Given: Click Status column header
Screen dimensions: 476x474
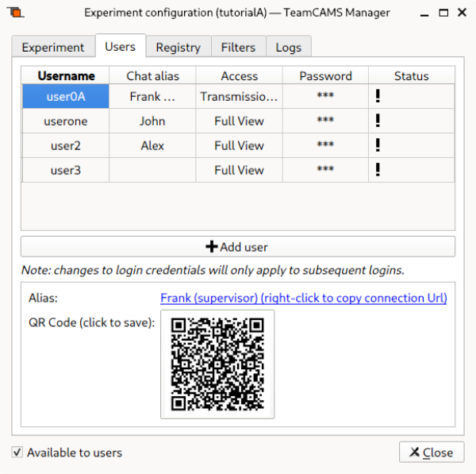Looking at the screenshot, I should point(411,75).
